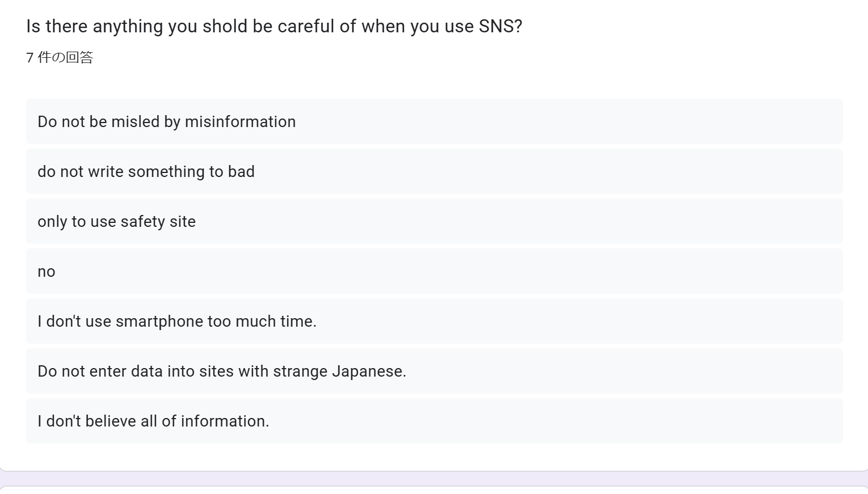Click the lavender gap below the response card

pyautogui.click(x=434, y=478)
